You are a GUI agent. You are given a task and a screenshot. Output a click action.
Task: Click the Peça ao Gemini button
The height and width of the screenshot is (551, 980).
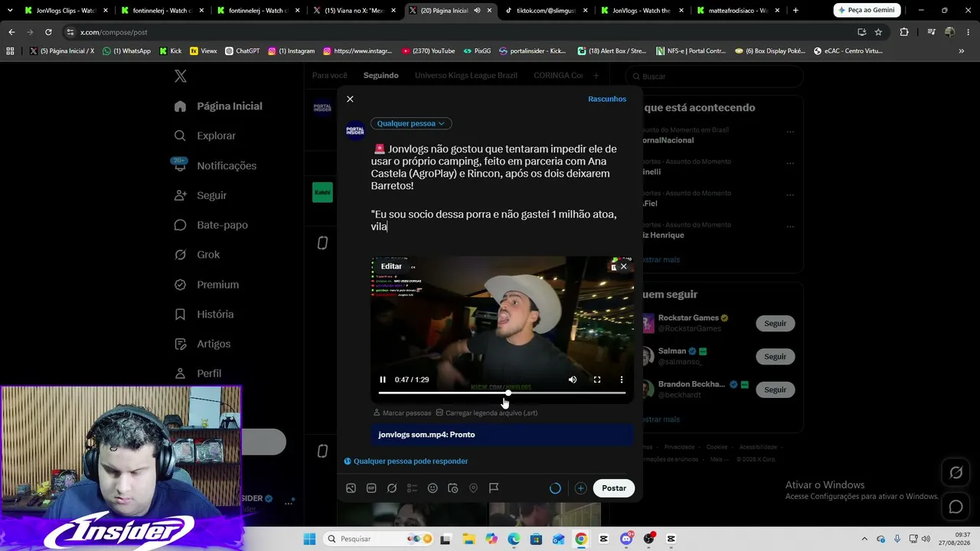(866, 11)
